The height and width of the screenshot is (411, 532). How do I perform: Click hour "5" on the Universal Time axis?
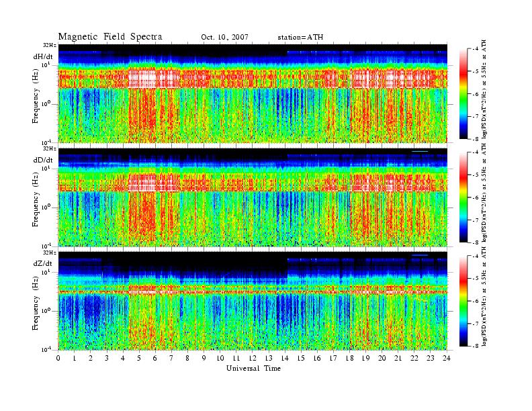click(139, 358)
